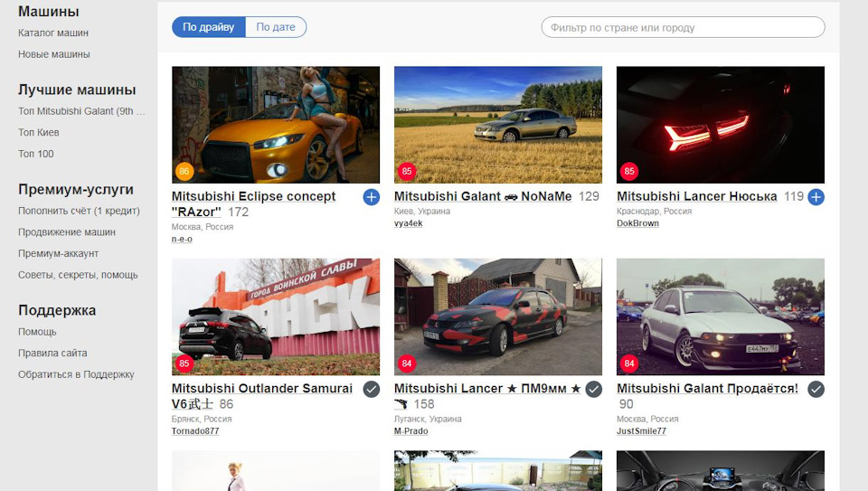868x491 pixels.
Task: Click location text Краснодар, Россия
Action: coord(655,211)
